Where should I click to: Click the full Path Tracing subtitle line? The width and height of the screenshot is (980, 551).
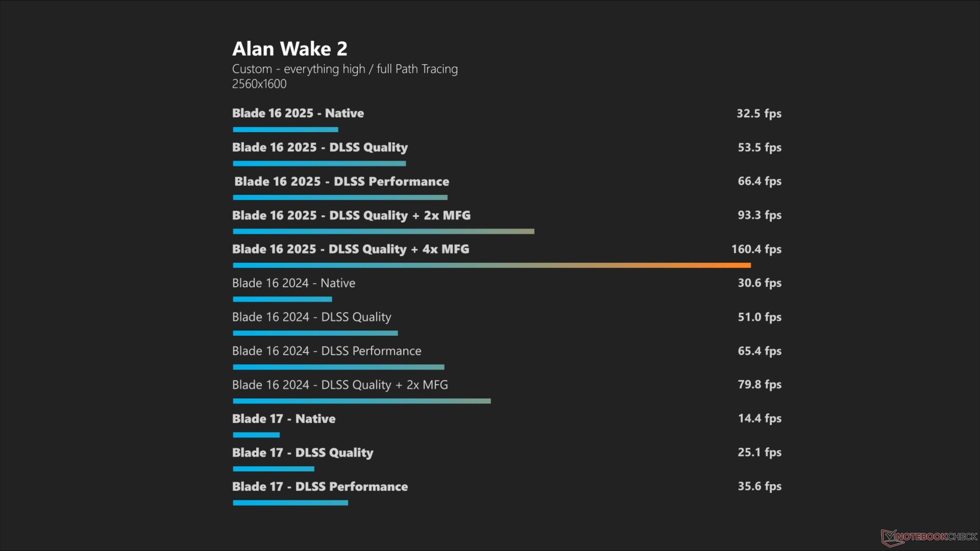click(345, 69)
